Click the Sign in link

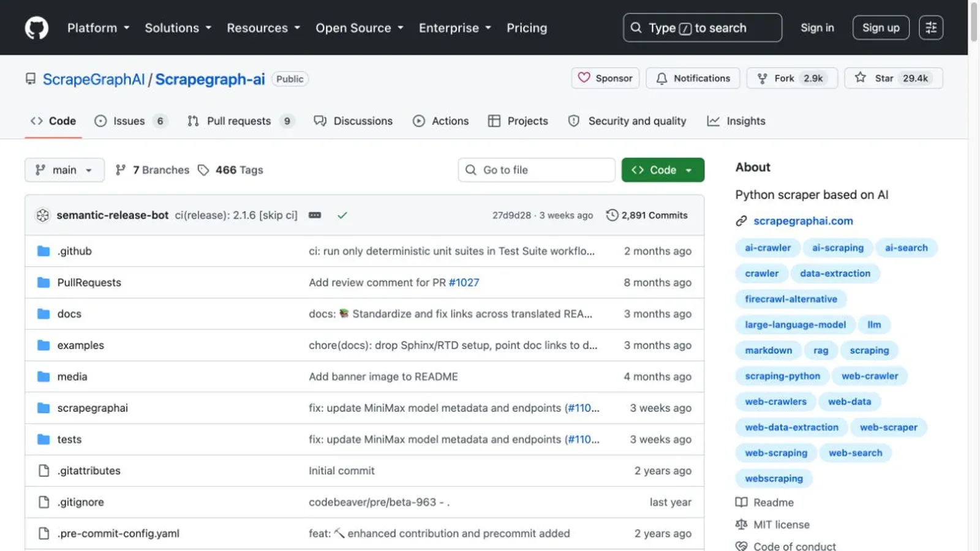(817, 28)
